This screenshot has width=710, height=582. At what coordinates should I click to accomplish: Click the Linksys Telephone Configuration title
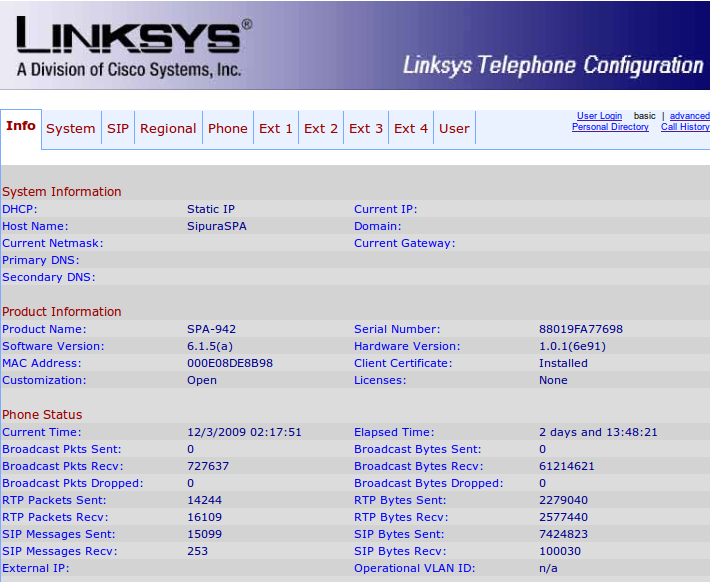(553, 66)
